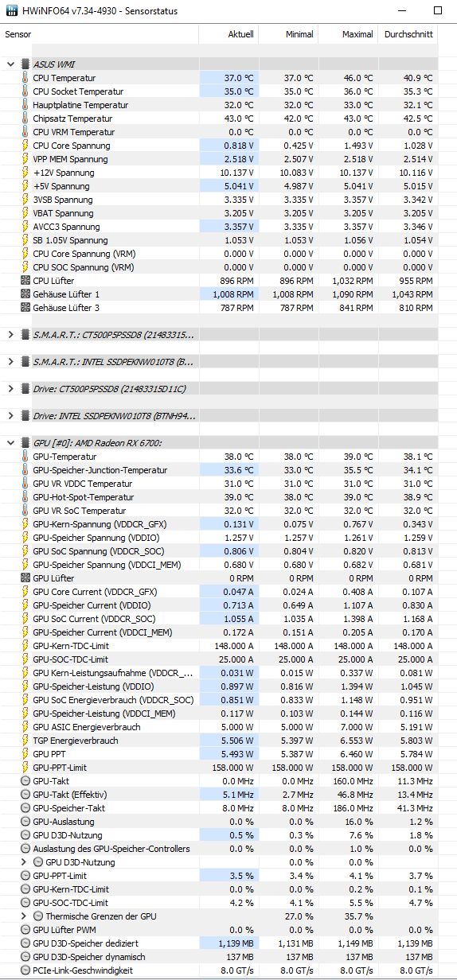Select the AVCC3 Spannung row
This screenshot has width=457, height=980.
219,227
